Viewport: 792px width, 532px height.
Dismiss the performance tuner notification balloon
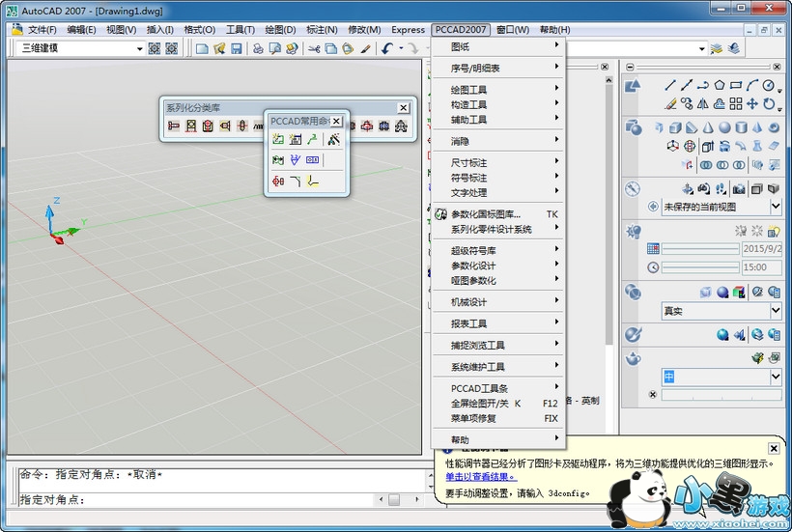(x=774, y=448)
